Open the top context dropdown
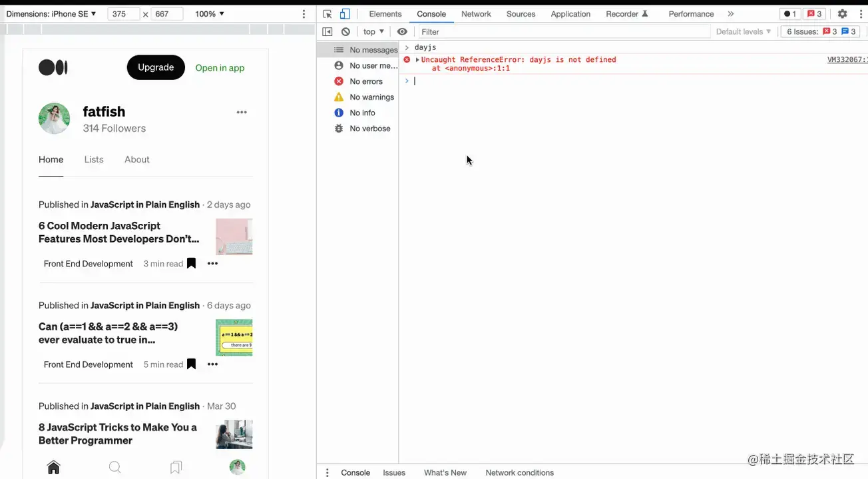This screenshot has height=479, width=868. (373, 31)
